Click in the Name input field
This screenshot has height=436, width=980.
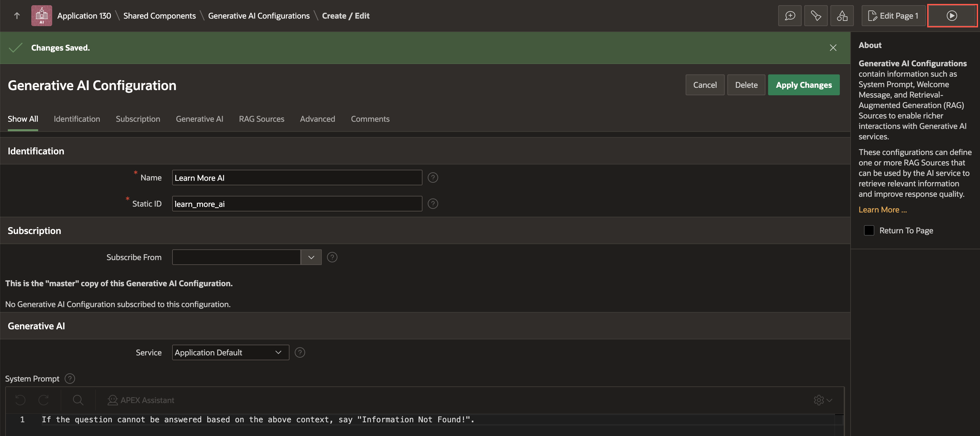tap(297, 178)
